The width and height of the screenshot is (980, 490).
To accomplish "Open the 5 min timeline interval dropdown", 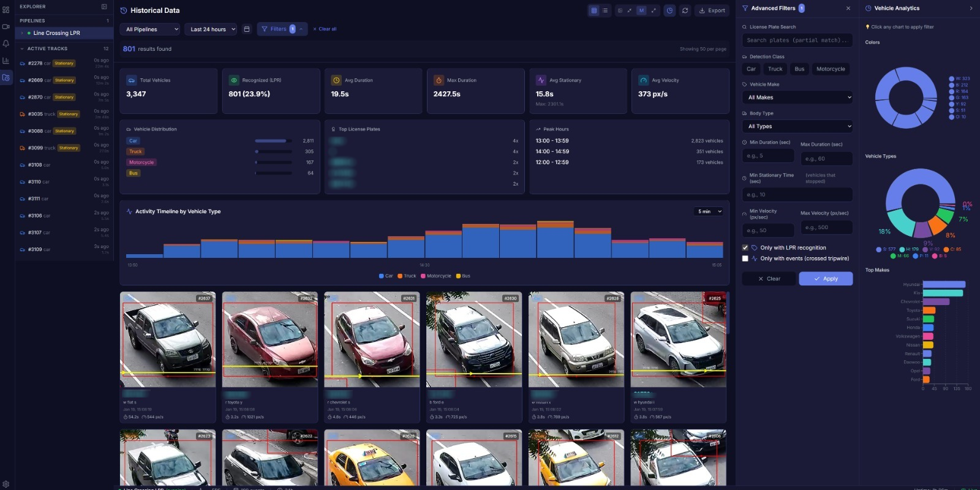I will tap(709, 212).
